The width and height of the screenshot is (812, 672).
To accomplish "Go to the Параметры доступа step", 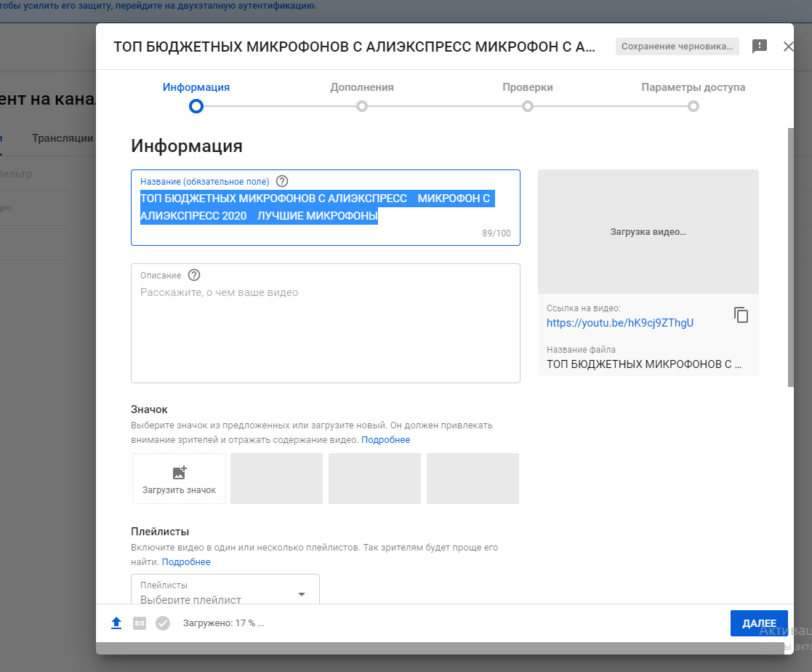I will tap(694, 97).
